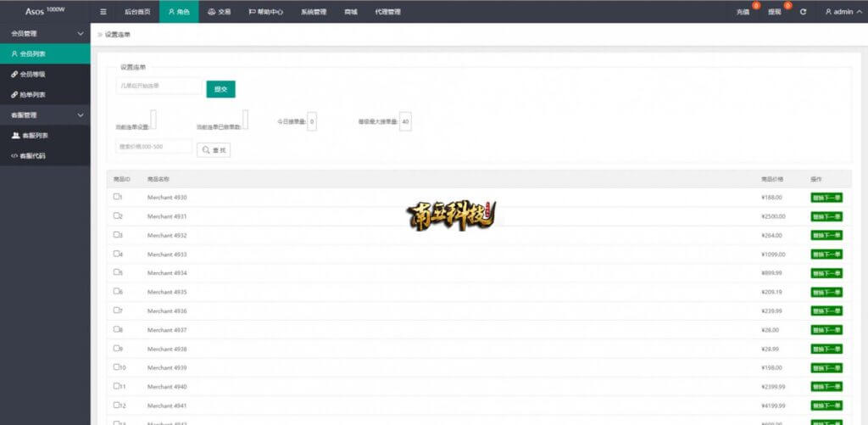The width and height of the screenshot is (868, 425).
Task: Click green action button for Merchant 4940
Action: click(x=826, y=387)
